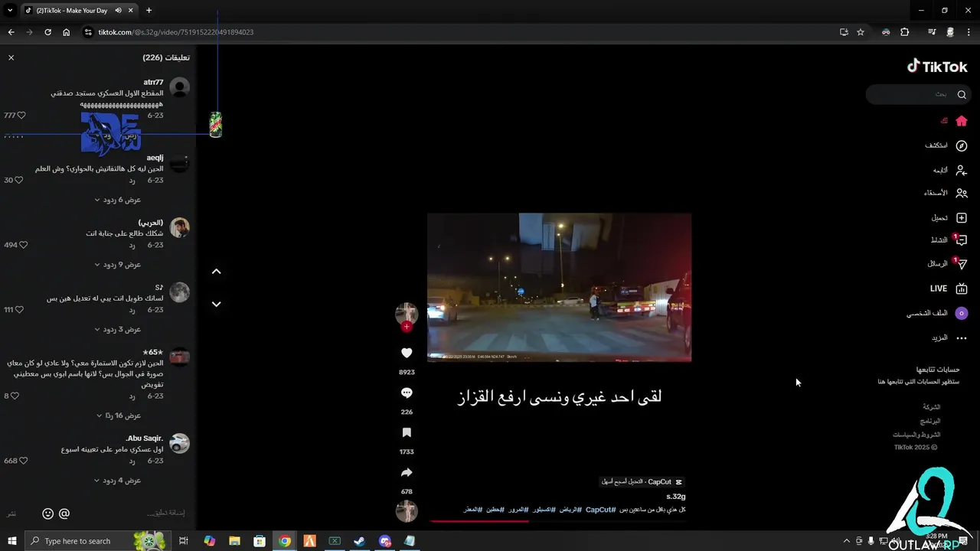This screenshot has width=980, height=551.
Task: Open Windows Start menu
Action: point(12,541)
